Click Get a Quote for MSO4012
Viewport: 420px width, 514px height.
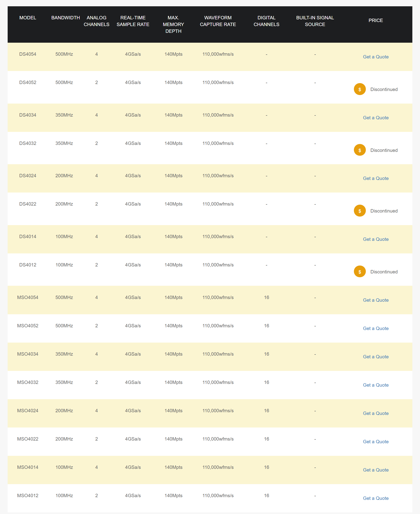click(375, 498)
